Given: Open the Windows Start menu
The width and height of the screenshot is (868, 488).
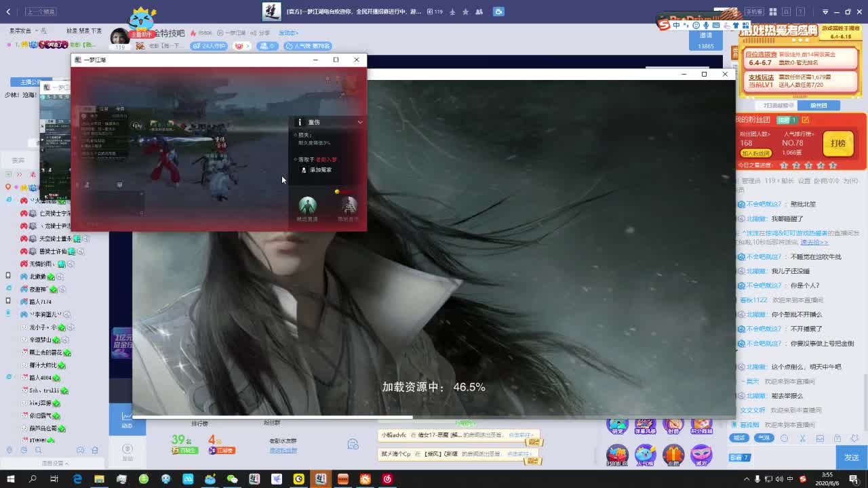Looking at the screenshot, I should [x=10, y=479].
